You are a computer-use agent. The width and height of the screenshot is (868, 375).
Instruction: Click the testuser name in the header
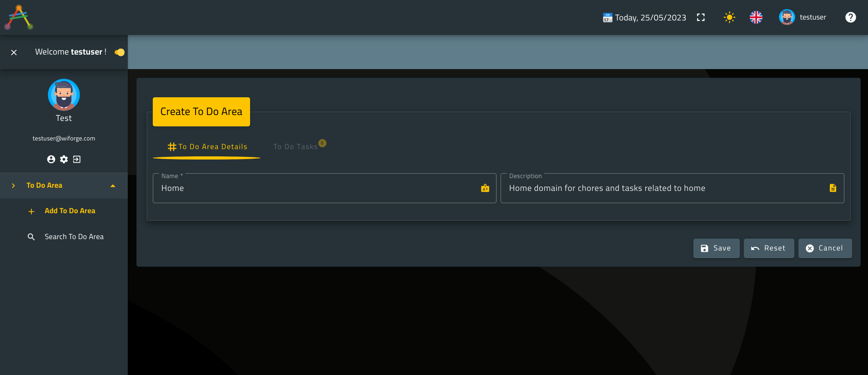tap(813, 17)
